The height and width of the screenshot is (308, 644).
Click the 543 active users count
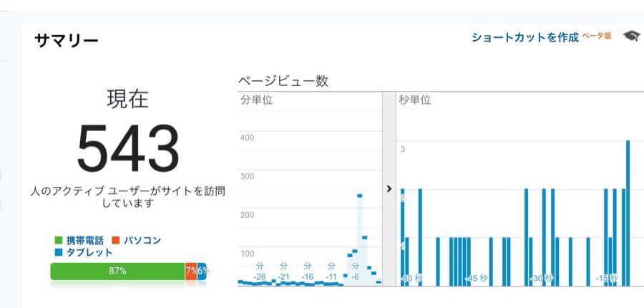tap(127, 149)
